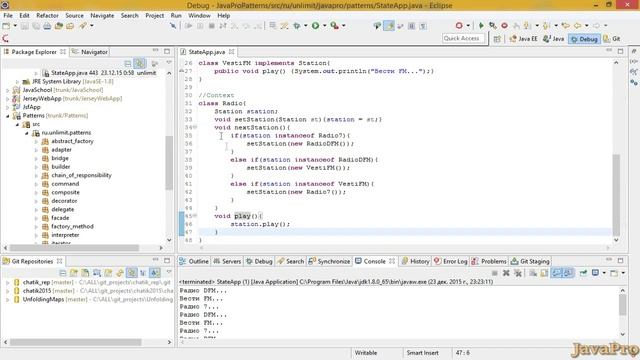The image size is (640, 360).
Task: Toggle Link with Editor in Package Explorer
Action: click(140, 64)
